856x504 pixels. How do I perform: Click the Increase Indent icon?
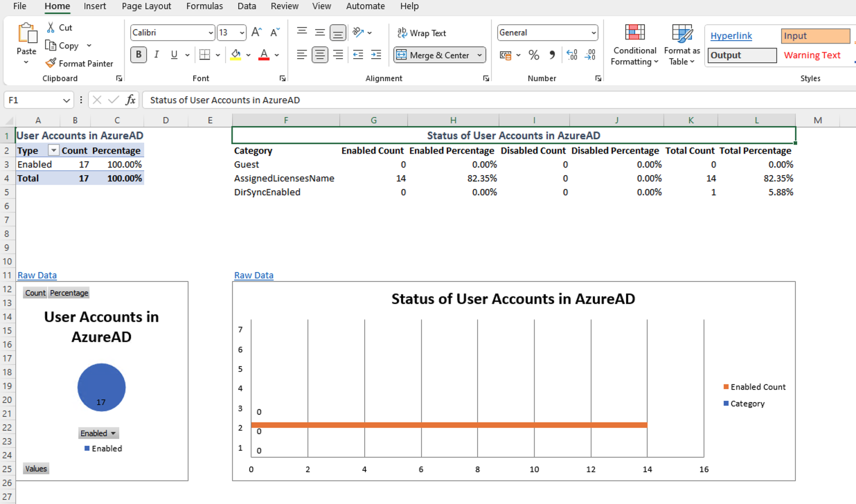pos(376,55)
